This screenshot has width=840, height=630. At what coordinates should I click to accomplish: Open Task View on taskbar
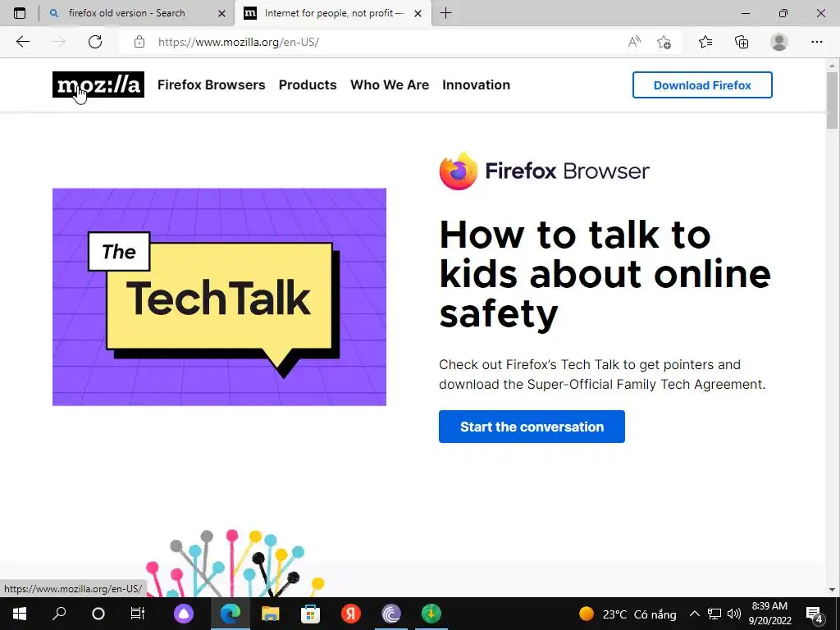click(x=138, y=614)
